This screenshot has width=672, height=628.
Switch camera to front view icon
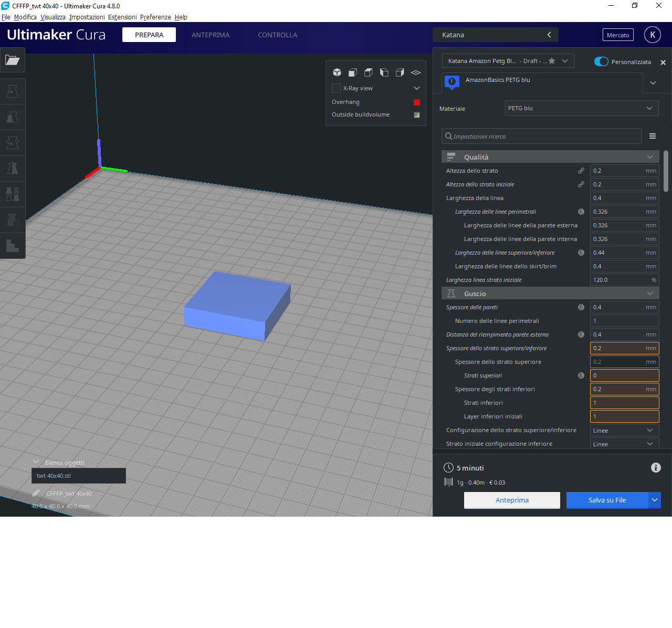coord(353,72)
